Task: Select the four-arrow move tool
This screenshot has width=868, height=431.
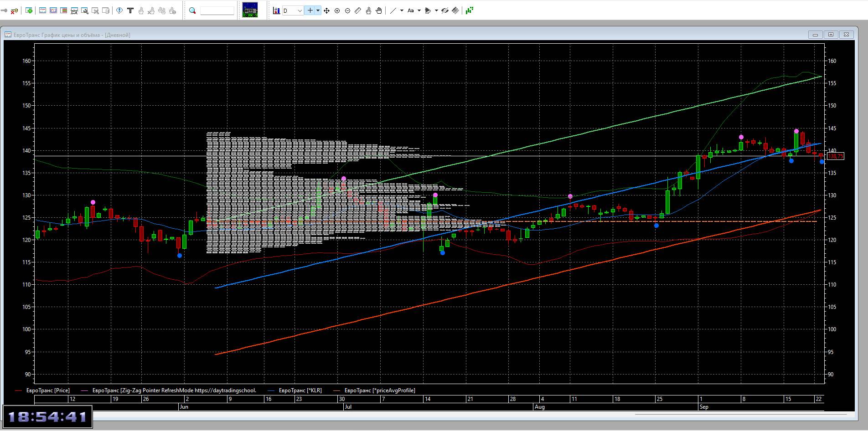Action: [326, 10]
